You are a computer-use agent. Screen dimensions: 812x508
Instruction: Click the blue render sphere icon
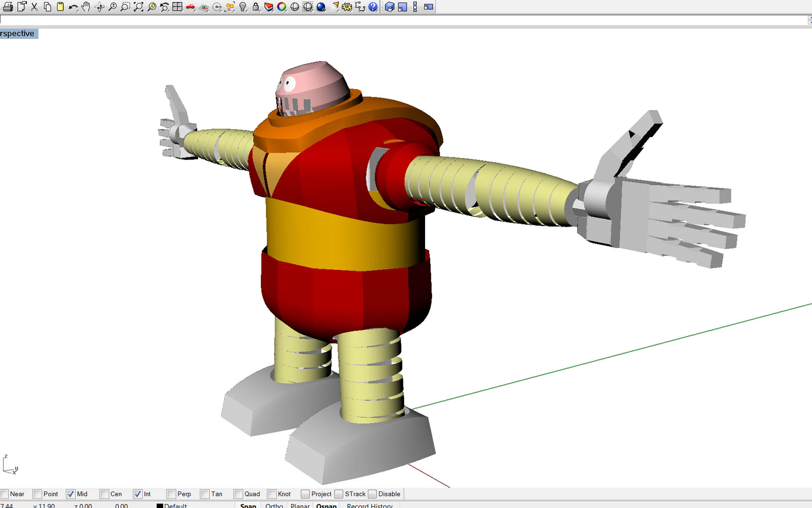click(321, 7)
